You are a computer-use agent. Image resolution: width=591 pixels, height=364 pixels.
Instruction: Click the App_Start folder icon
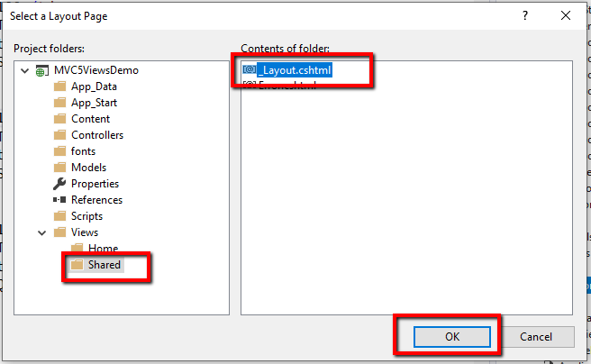(x=60, y=103)
